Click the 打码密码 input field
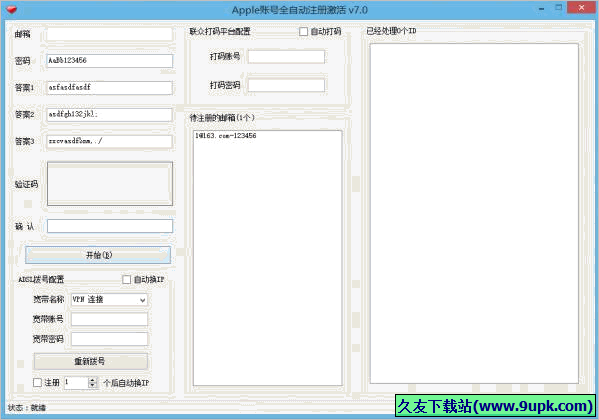 286,85
